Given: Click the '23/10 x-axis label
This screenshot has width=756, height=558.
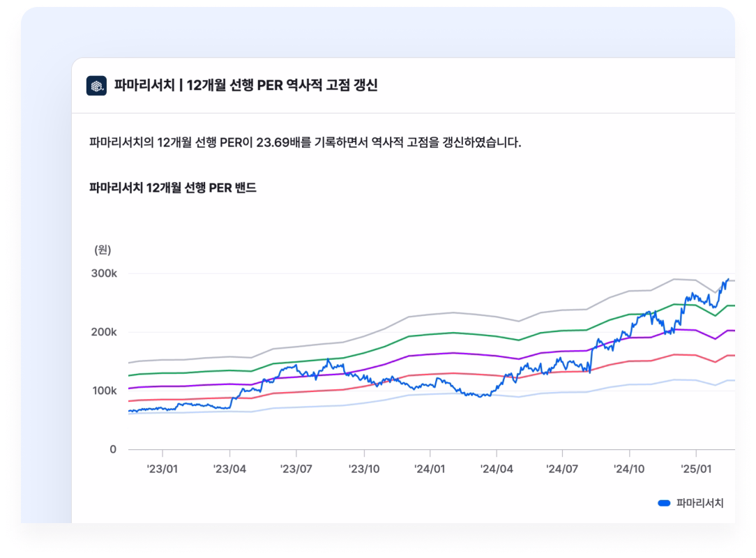Looking at the screenshot, I should coord(364,469).
